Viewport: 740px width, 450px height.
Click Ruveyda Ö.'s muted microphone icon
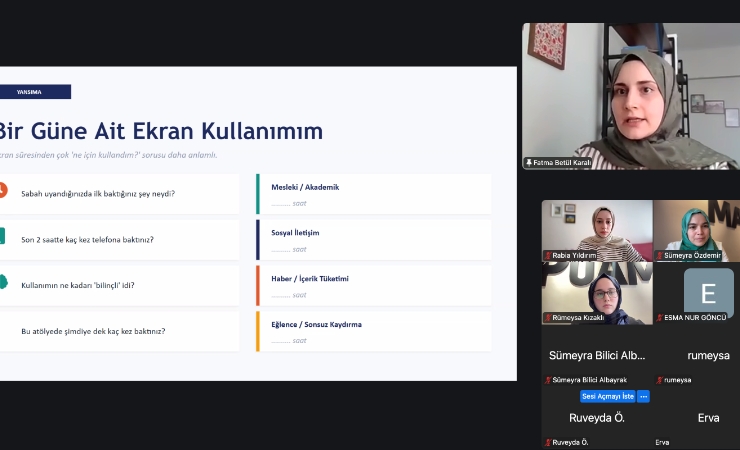548,442
